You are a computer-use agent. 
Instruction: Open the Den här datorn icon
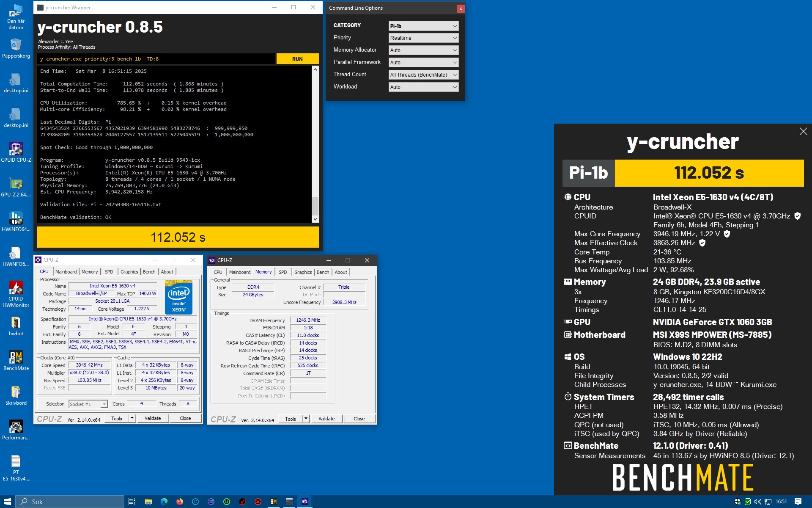point(16,17)
